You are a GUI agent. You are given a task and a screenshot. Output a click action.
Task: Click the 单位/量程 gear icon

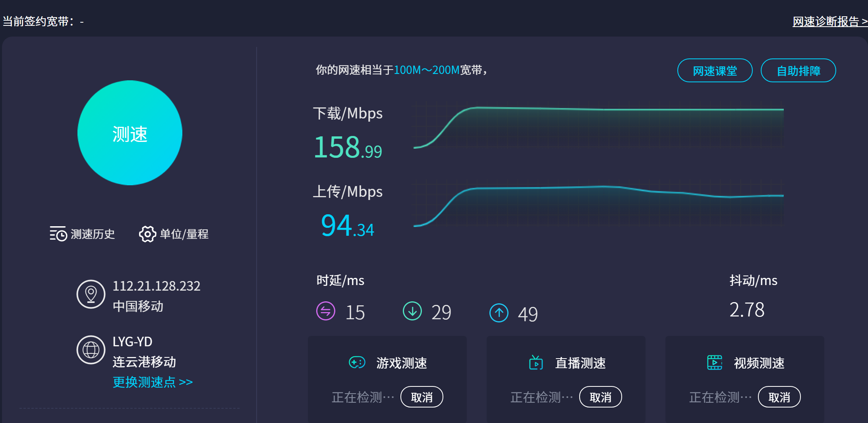point(147,234)
